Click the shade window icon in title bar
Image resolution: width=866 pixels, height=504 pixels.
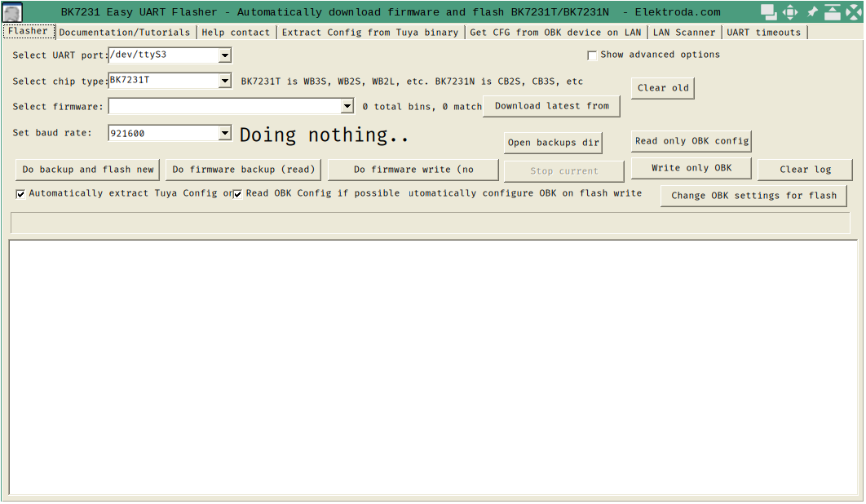[x=832, y=12]
